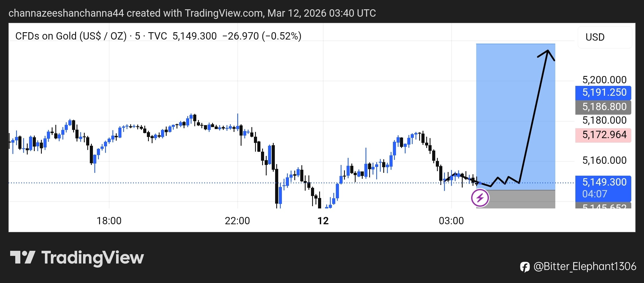This screenshot has width=644, height=283.
Task: Click the TradingView wordmark text
Action: 93,258
